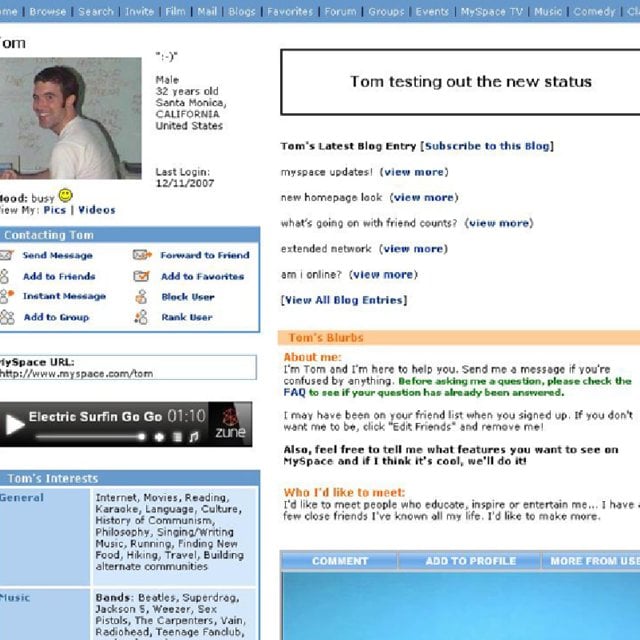
Task: Click the Add to Group people icon
Action: [x=7, y=317]
